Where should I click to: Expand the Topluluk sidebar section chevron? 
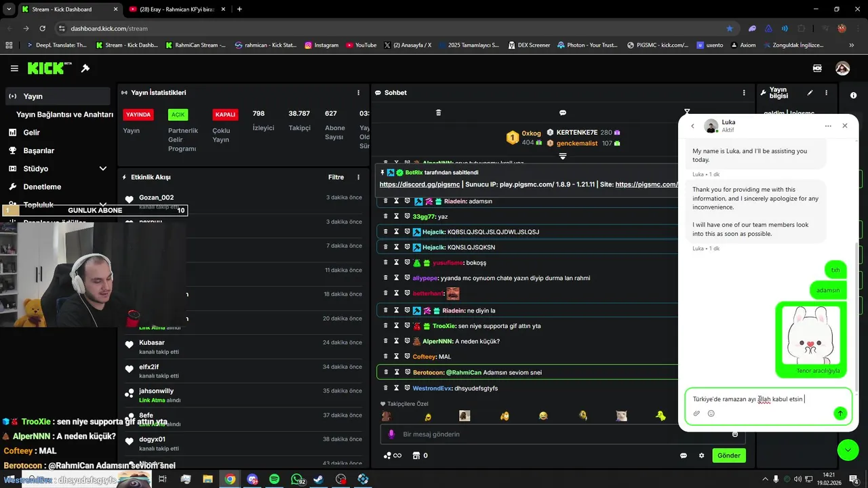103,205
